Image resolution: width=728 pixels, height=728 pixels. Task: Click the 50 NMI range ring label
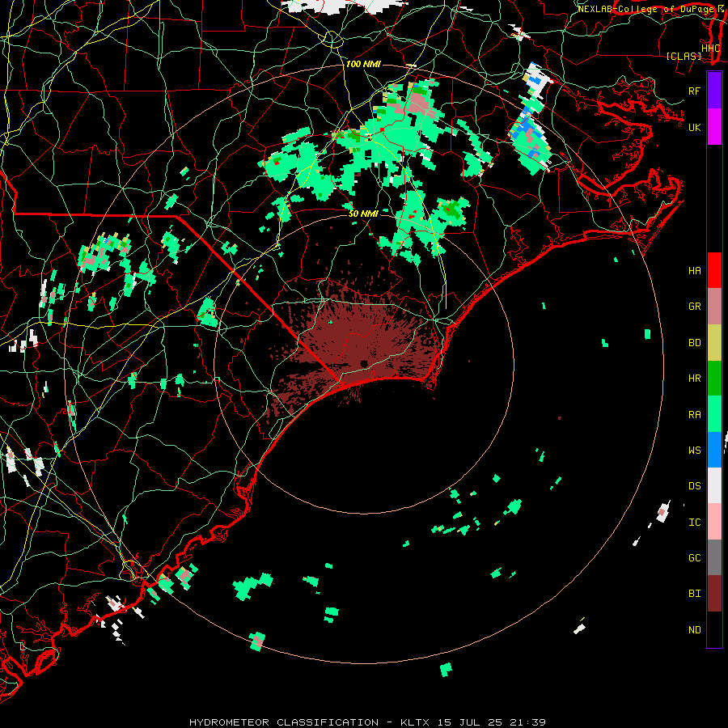363,214
